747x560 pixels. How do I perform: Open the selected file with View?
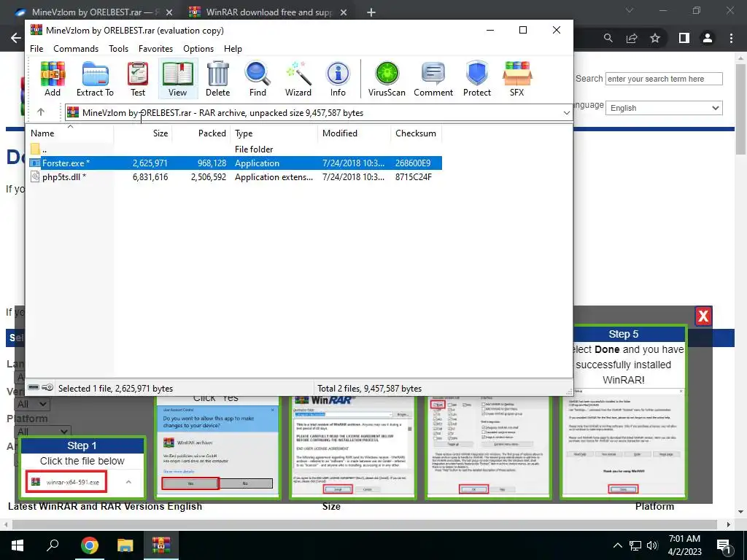177,79
